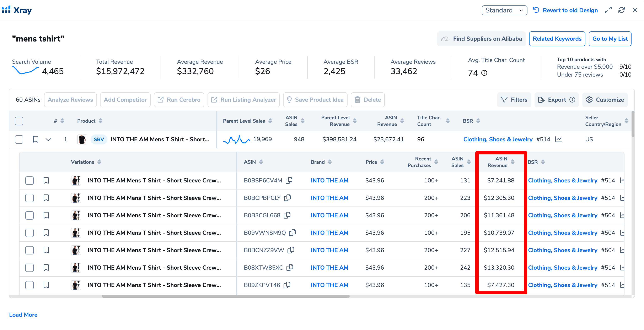Copy ASIN B09VWNSM9Q
Image resolution: width=644 pixels, height=330 pixels.
293,233
